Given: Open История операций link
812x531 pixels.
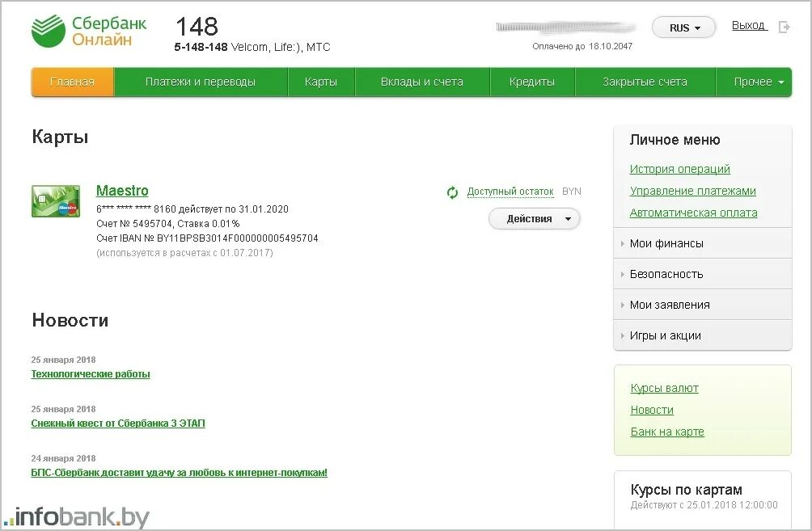Looking at the screenshot, I should click(x=680, y=169).
